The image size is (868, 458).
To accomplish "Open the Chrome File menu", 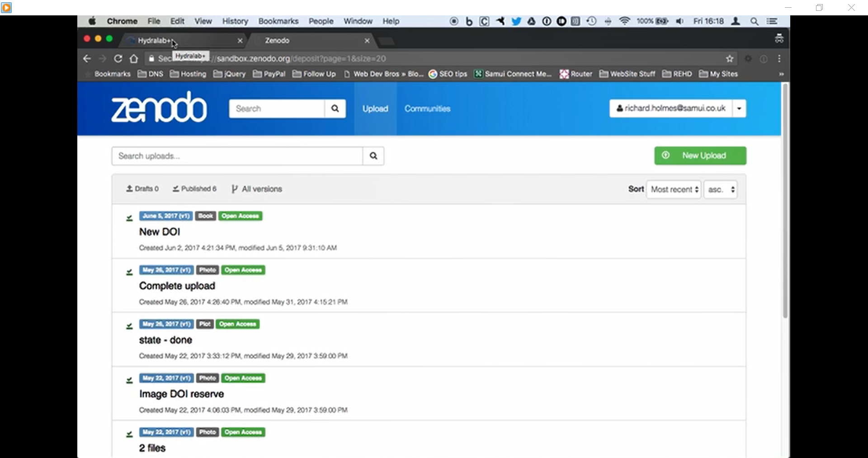I will click(154, 21).
